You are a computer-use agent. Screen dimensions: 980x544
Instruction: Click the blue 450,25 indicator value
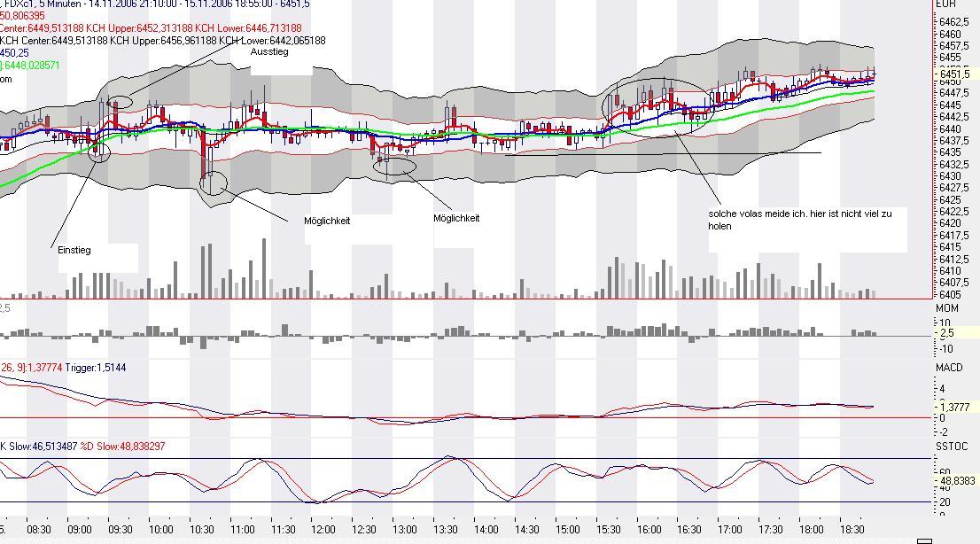click(14, 53)
